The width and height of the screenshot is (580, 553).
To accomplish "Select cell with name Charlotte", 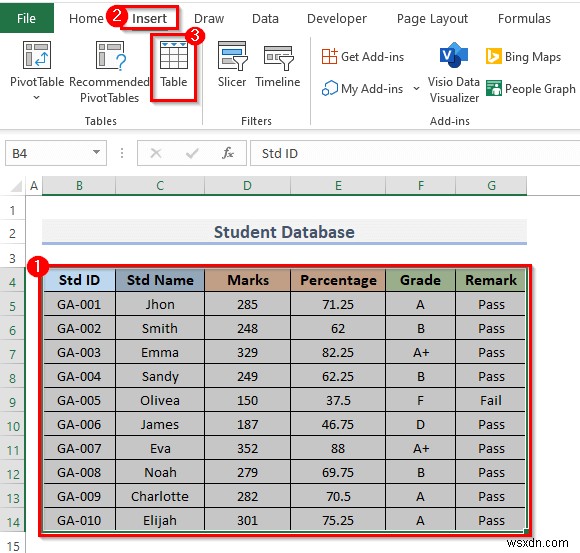I will [160, 496].
